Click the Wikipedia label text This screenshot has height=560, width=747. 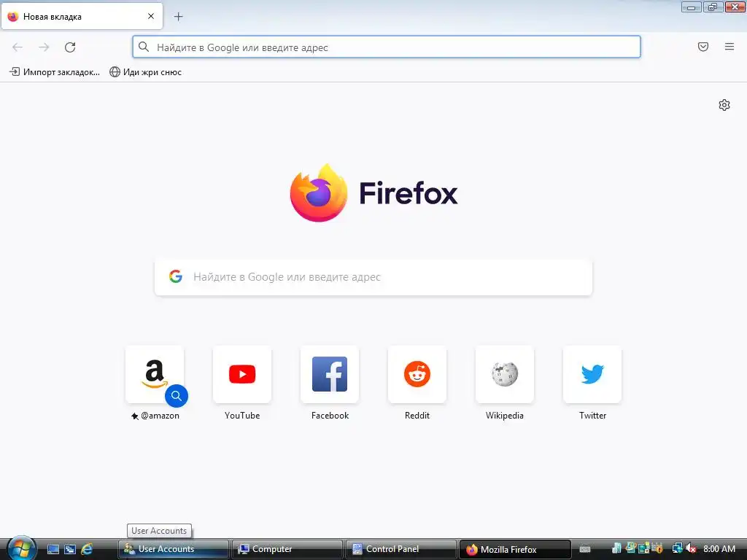pyautogui.click(x=505, y=415)
